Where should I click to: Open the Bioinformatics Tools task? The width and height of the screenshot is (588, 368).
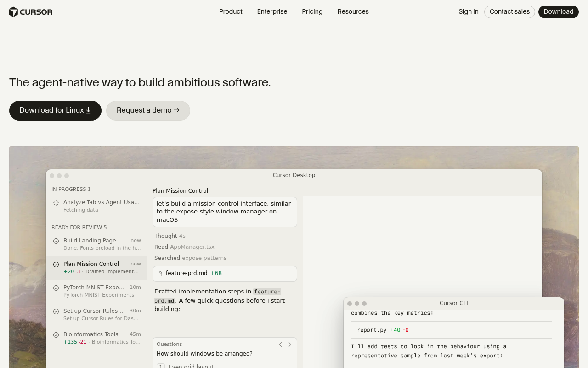[96, 338]
